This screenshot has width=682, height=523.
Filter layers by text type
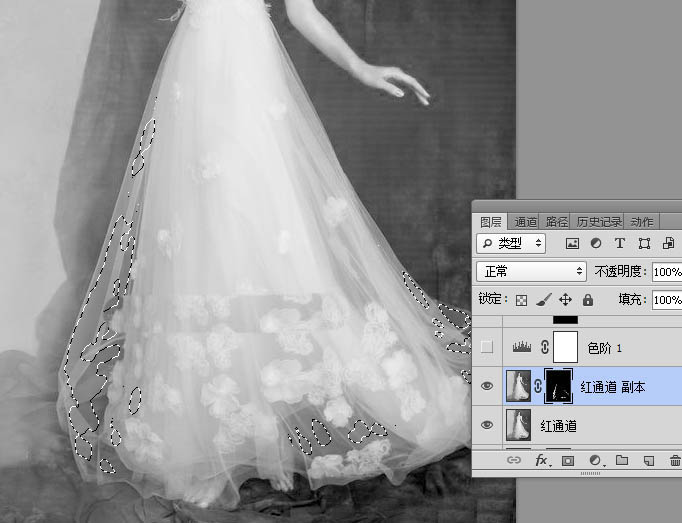coord(620,243)
